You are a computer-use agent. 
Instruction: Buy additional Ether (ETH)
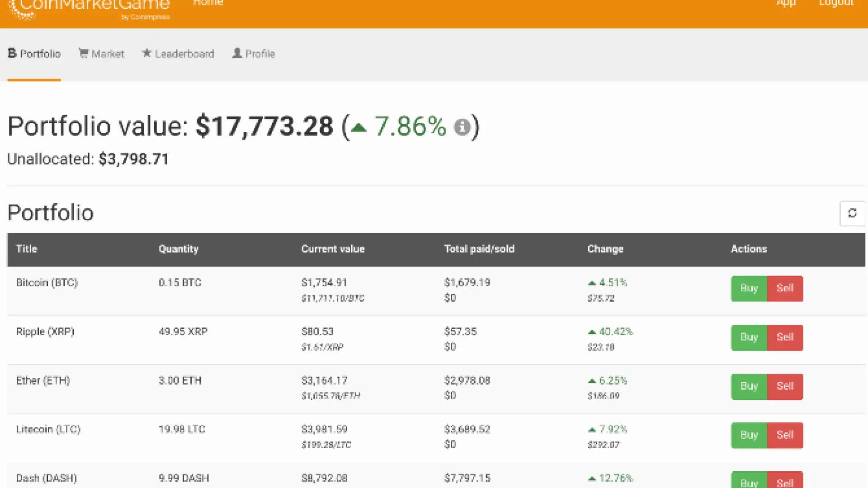click(x=749, y=386)
